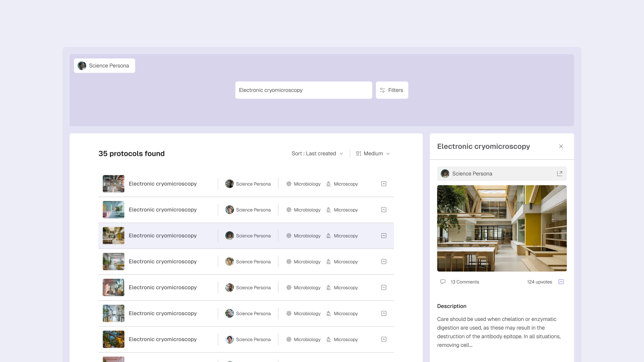The image size is (644, 362).
Task: Click the teal staircase thumbnail in second row
Action: click(x=113, y=210)
